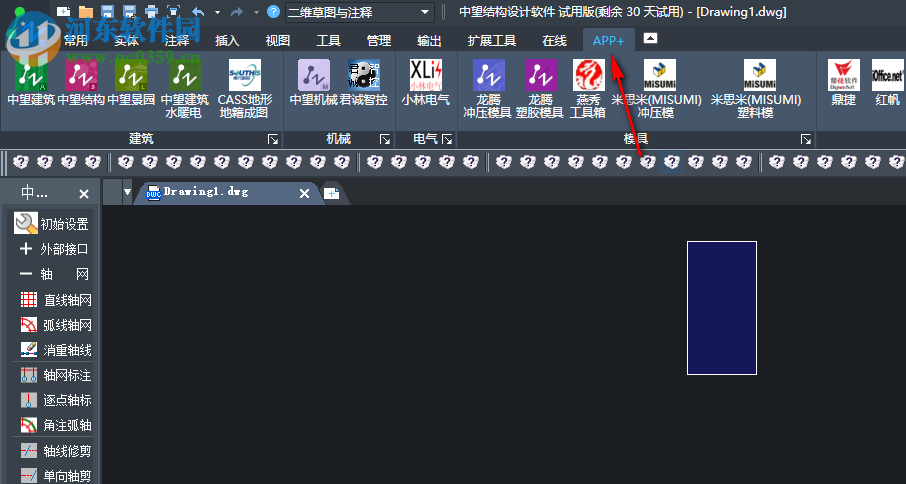
Task: Launch 龙腾塑胶模具 app
Action: (540, 89)
